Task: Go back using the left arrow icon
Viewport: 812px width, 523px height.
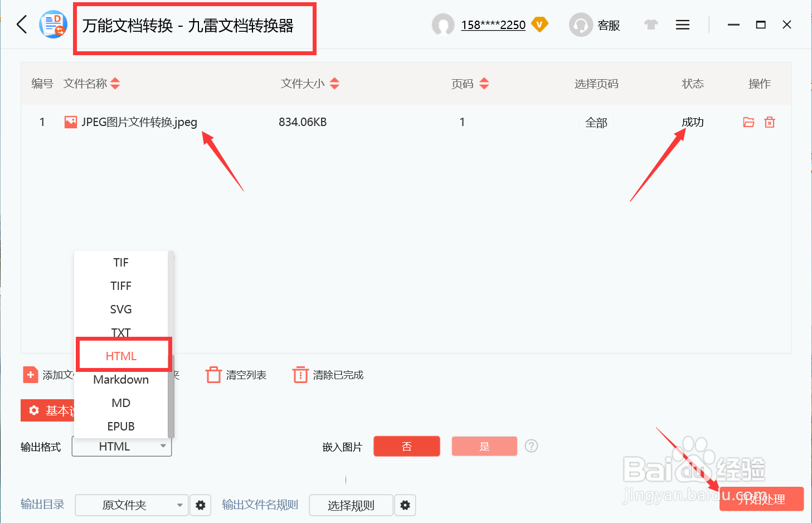Action: tap(22, 25)
